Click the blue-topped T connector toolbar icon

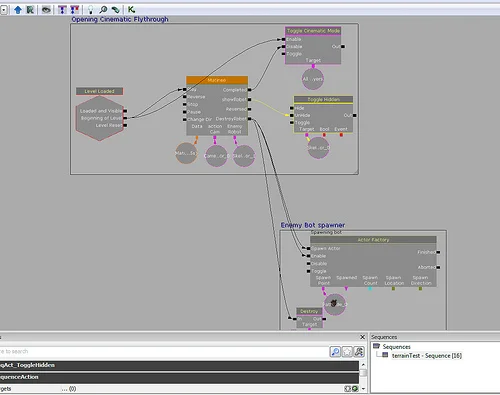click(x=62, y=10)
